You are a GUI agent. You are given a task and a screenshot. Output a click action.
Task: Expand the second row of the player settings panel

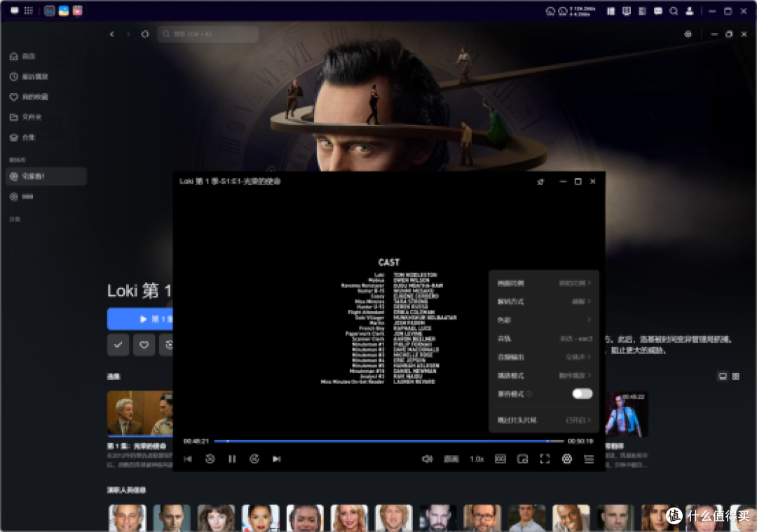pyautogui.click(x=544, y=301)
